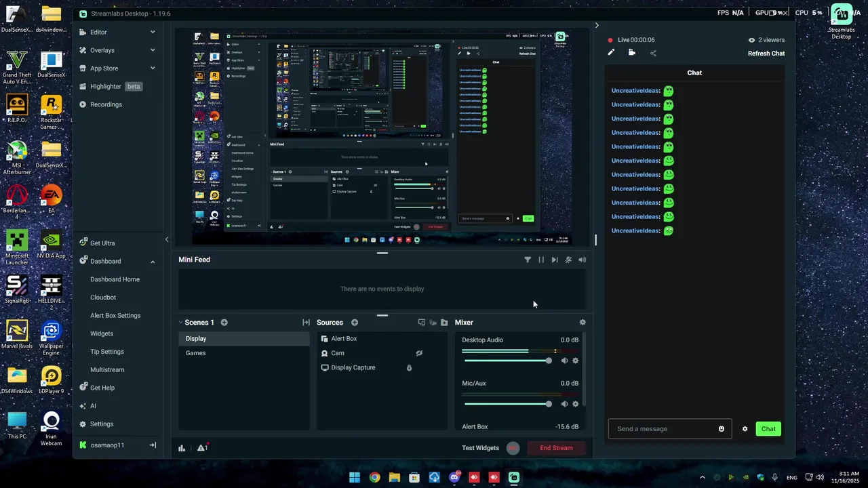Open Mixer advanced audio settings gear
Image resolution: width=868 pixels, height=488 pixels.
[582, 323]
